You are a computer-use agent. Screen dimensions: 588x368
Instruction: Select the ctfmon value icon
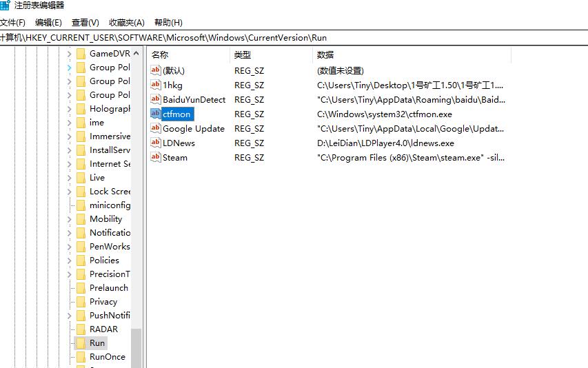156,113
